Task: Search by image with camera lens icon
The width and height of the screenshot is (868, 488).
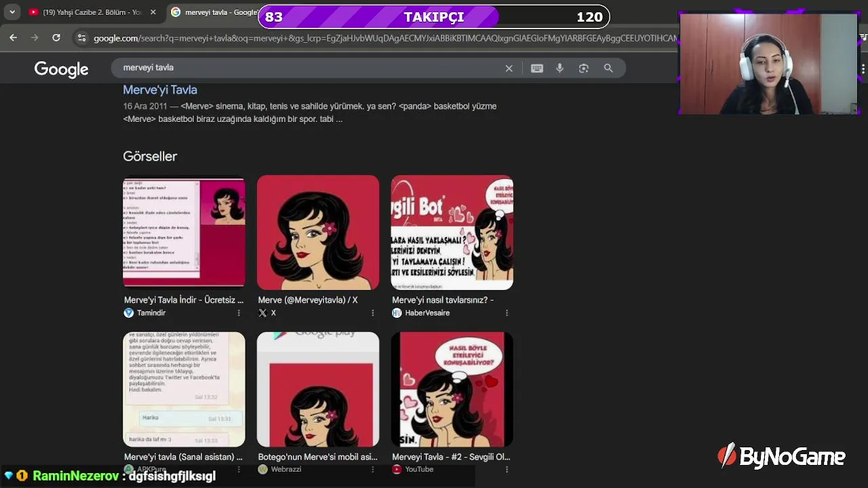Action: coord(583,68)
